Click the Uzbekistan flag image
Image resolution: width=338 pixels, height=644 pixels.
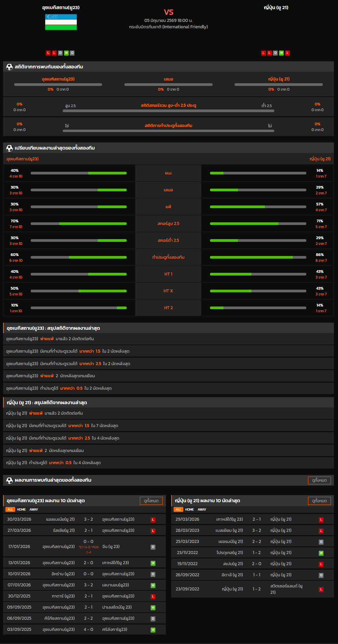coord(61,22)
